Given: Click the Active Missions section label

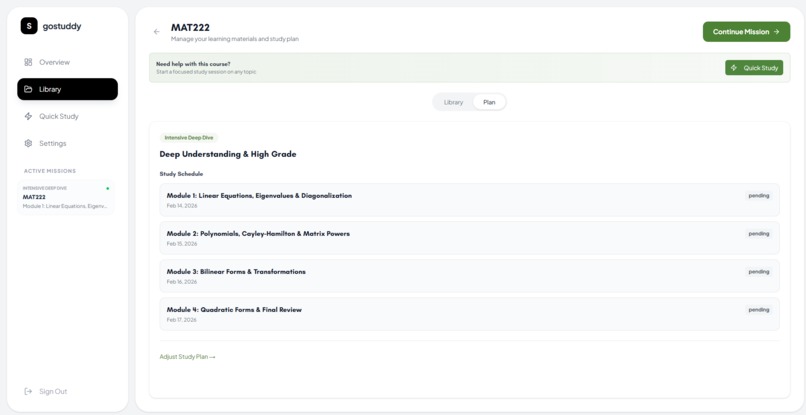Looking at the screenshot, I should click(x=50, y=171).
